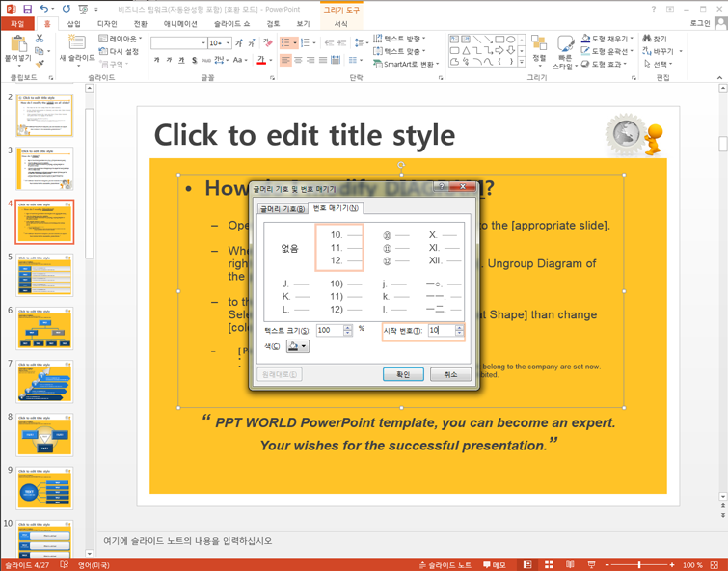The height and width of the screenshot is (571, 728).
Task: Open the Shape Fill (도형 채우기) dropdown
Action: coord(607,39)
